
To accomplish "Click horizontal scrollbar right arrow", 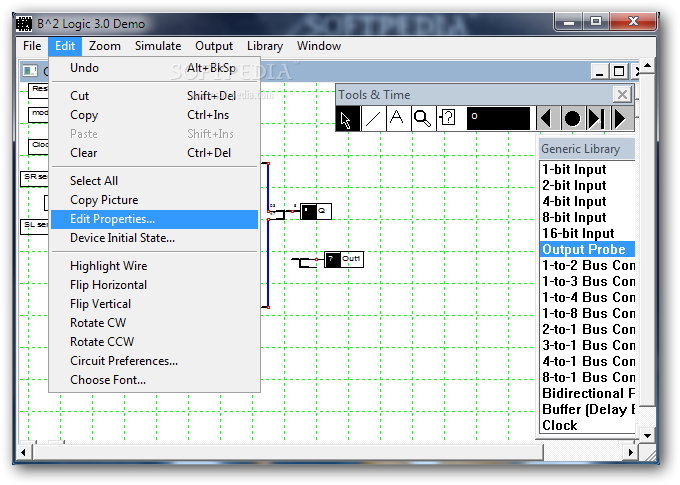I will [x=631, y=452].
